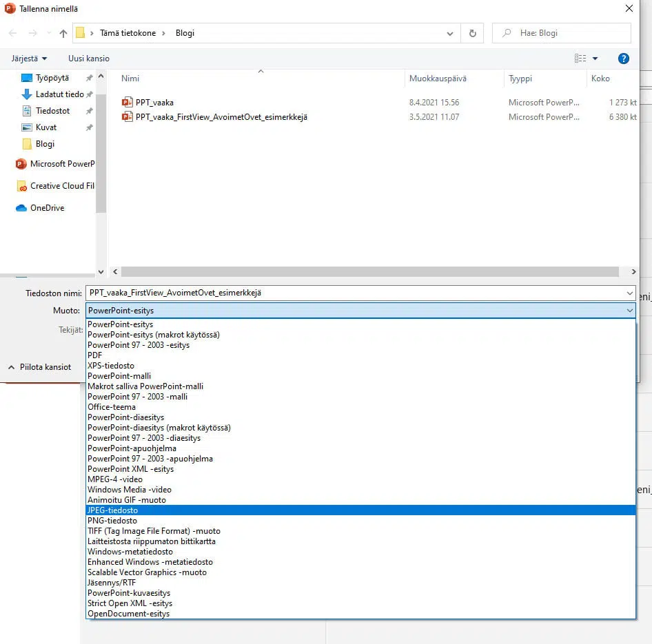Select XPS-tiedosto from the format list
The image size is (652, 644).
pos(360,366)
